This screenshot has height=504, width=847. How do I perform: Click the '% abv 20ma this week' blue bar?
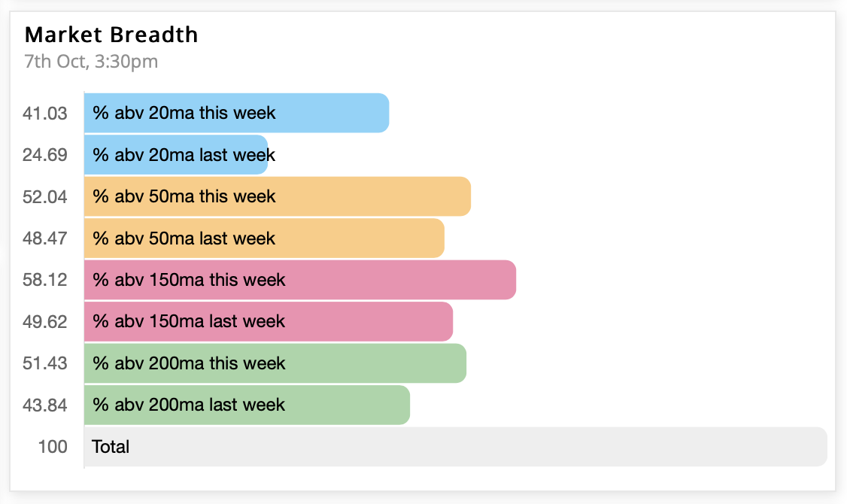(x=237, y=113)
